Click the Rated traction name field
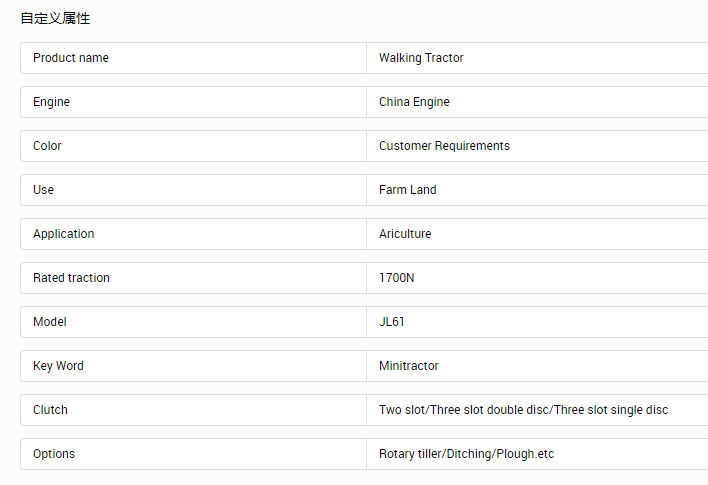This screenshot has height=485, width=708. (x=193, y=278)
